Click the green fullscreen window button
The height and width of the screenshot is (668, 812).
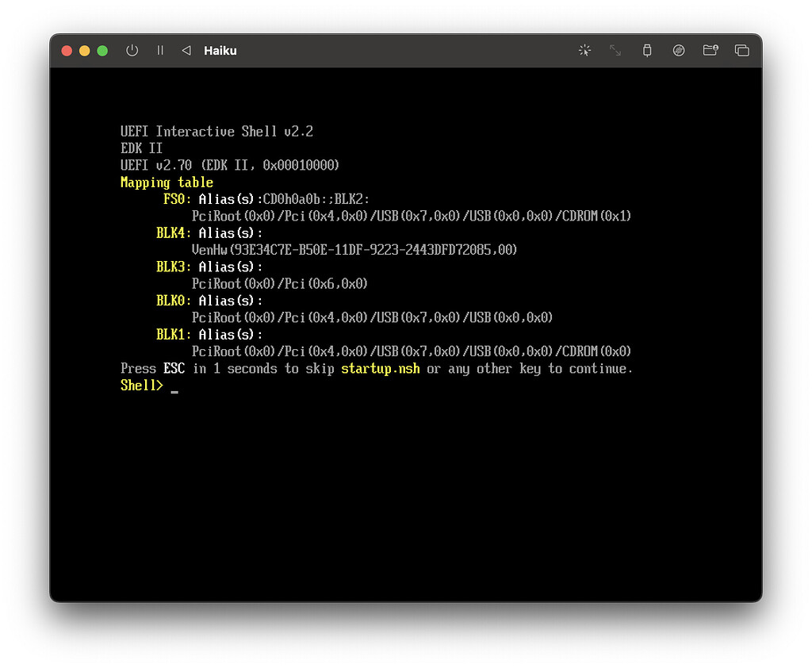point(102,51)
